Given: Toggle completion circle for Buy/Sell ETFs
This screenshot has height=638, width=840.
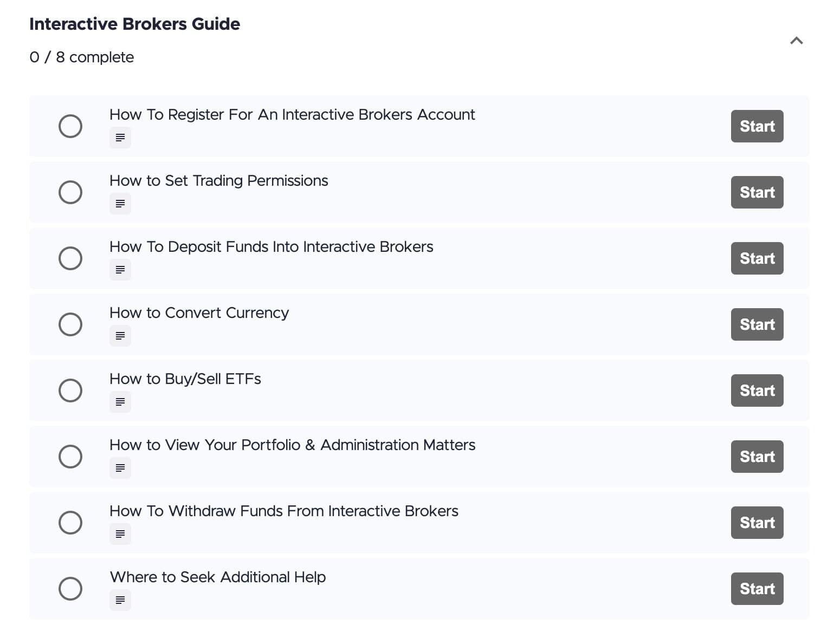Looking at the screenshot, I should [70, 390].
